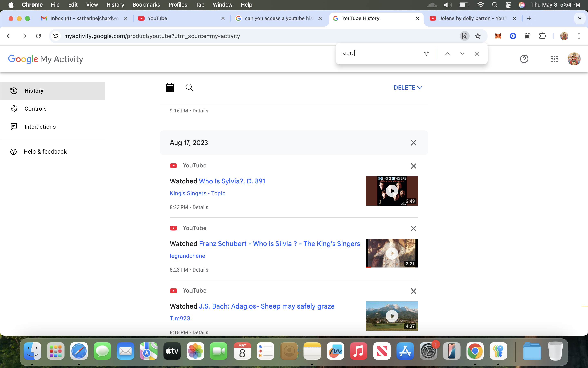This screenshot has width=588, height=368.
Task: Play the King's Singers 2:49 thumbnail
Action: (x=392, y=191)
